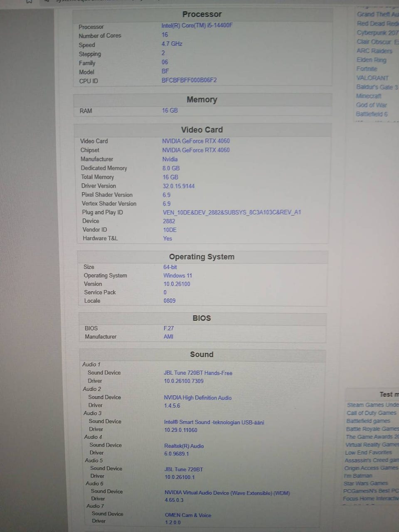Click the Hardware T&L value Yes
The height and width of the screenshot is (532, 399).
click(x=167, y=239)
